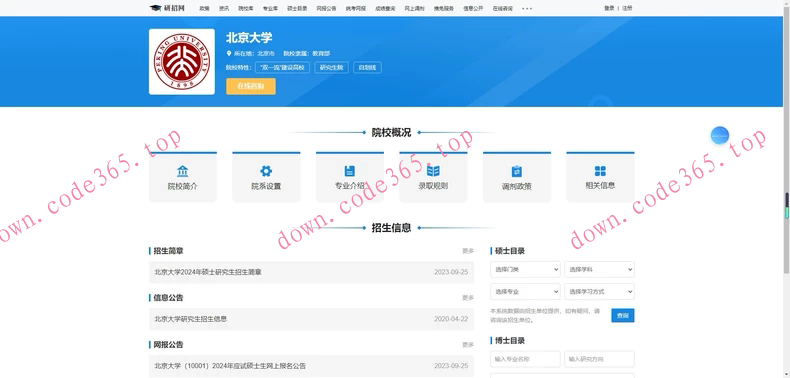Click the 研究生院 tag
The height and width of the screenshot is (378, 790).
pos(332,68)
